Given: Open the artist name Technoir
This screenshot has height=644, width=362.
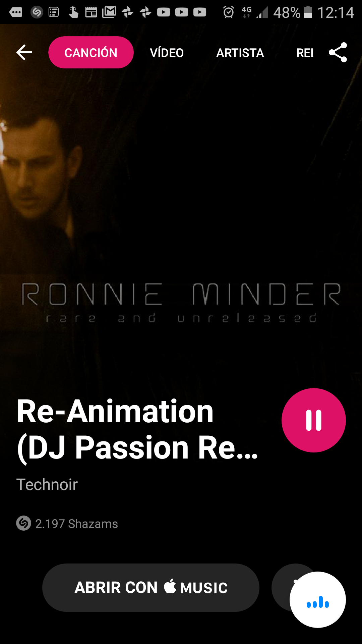Looking at the screenshot, I should (47, 484).
